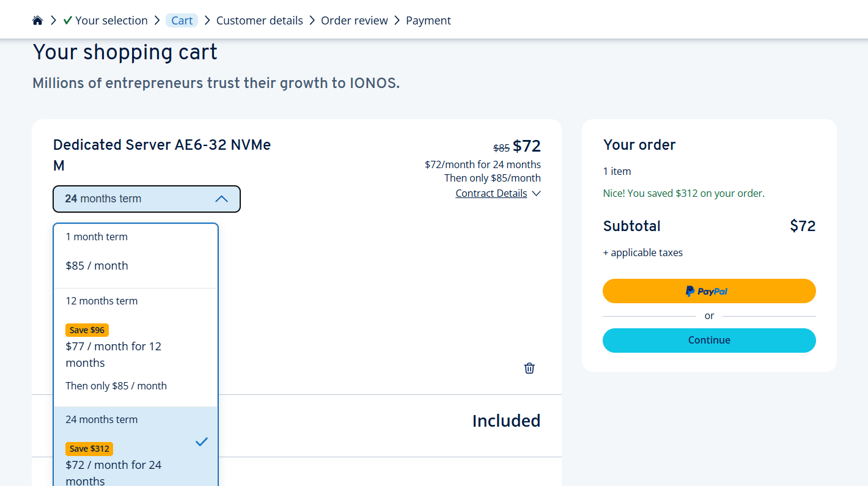This screenshot has height=486, width=868.
Task: Click the $72 subtotal amount in Your order
Action: 803,226
